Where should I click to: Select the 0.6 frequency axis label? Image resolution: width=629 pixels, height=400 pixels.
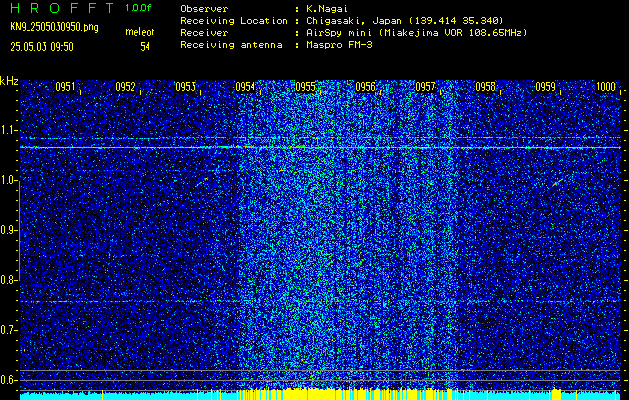pyautogui.click(x=9, y=380)
